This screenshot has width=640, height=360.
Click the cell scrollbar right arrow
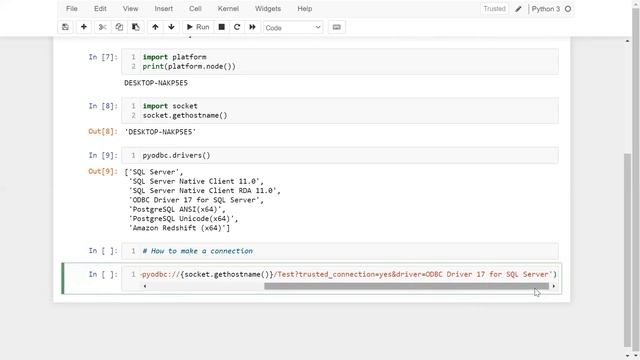(553, 286)
